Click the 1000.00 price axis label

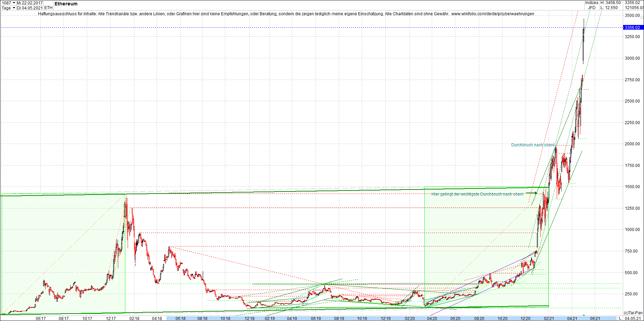click(x=632, y=230)
